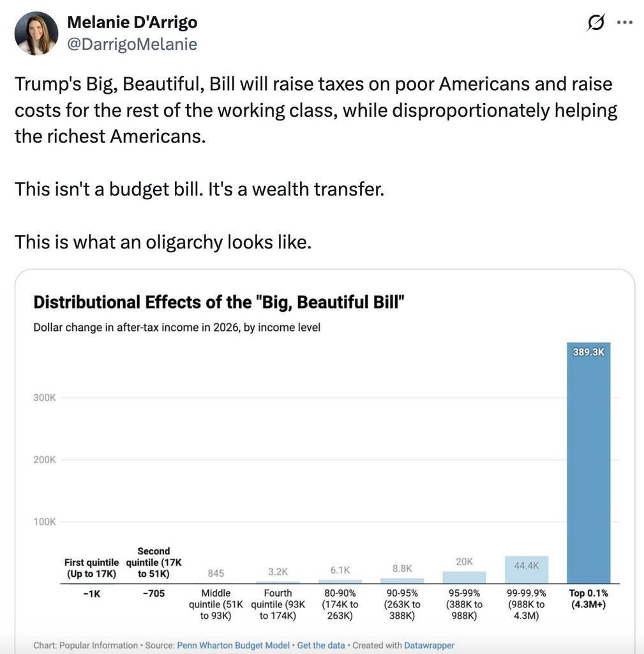Open the Penn Wharton Budget Model link

[x=233, y=645]
